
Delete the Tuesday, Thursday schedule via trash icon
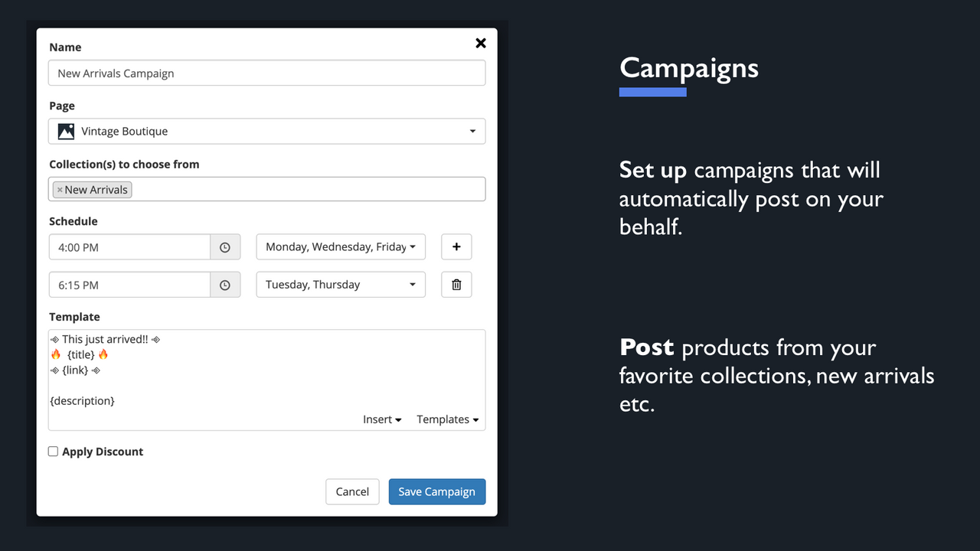456,284
